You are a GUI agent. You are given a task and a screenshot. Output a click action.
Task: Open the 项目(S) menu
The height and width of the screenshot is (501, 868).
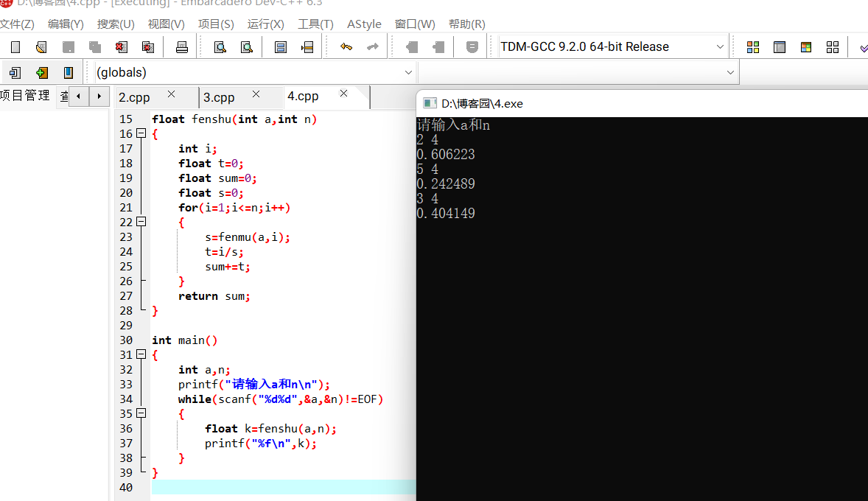(x=216, y=24)
